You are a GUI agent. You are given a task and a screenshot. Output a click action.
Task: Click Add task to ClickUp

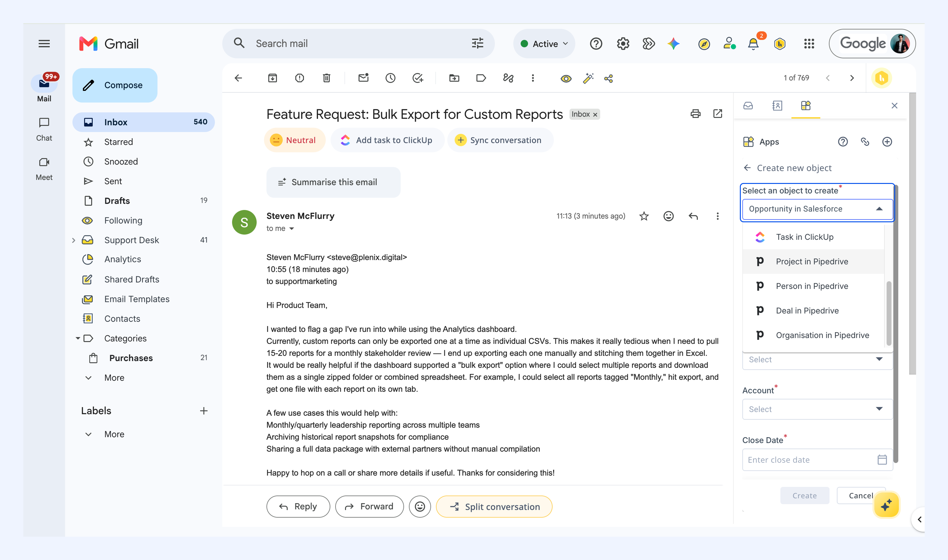click(387, 140)
